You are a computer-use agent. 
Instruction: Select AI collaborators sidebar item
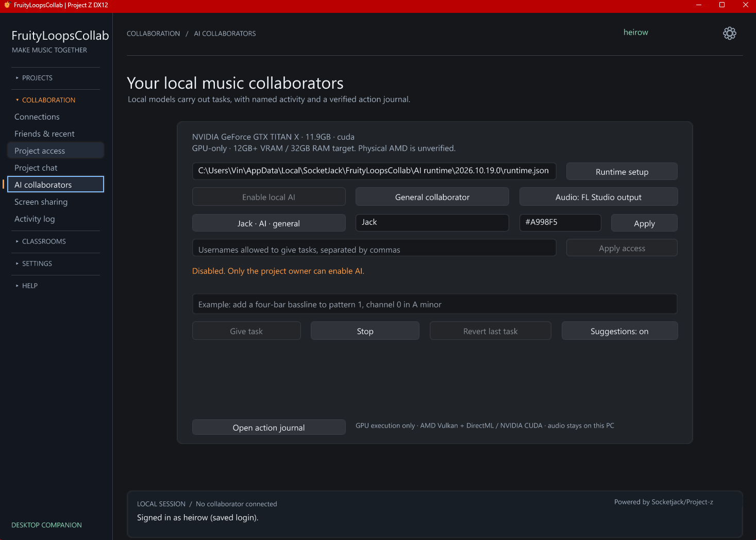click(56, 185)
